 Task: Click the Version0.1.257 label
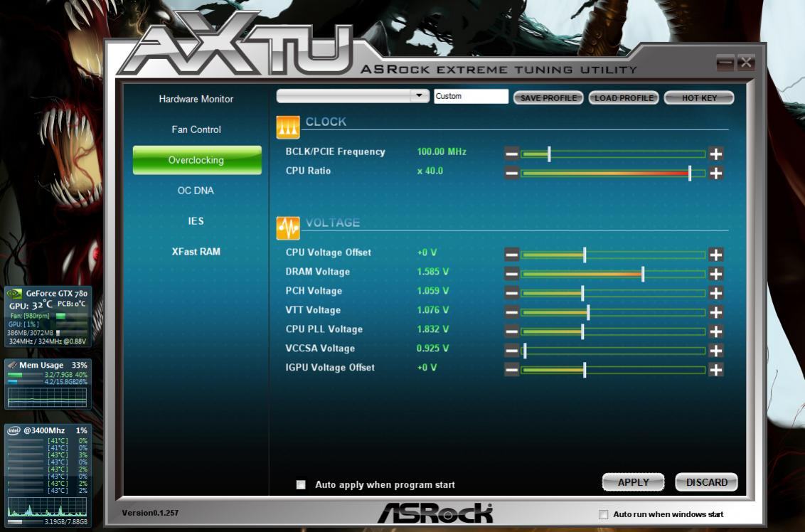tap(151, 513)
